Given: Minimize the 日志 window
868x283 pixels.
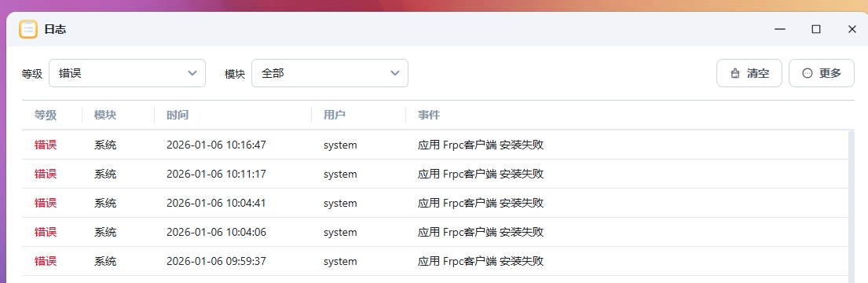Looking at the screenshot, I should pos(780,29).
